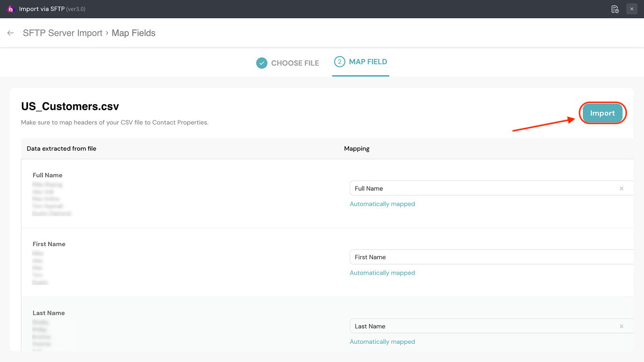Go back using the left arrow icon
The width and height of the screenshot is (644, 362).
(10, 33)
